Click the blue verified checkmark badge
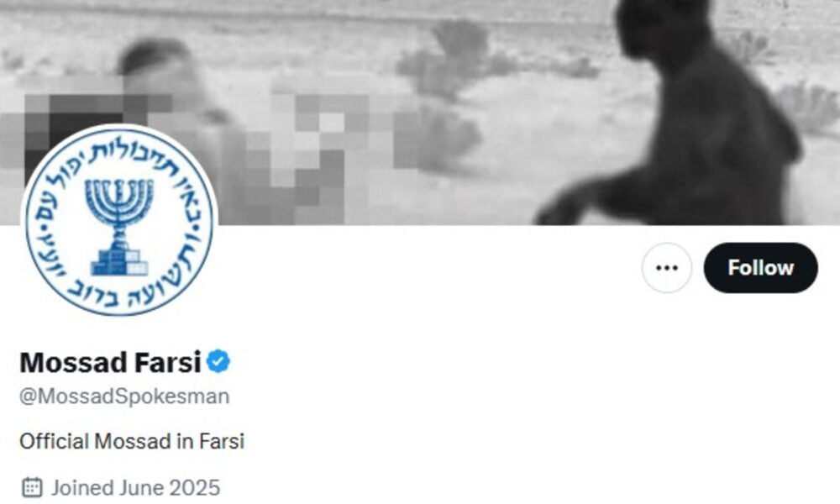Screen dimensions: 840x504 [x=218, y=361]
